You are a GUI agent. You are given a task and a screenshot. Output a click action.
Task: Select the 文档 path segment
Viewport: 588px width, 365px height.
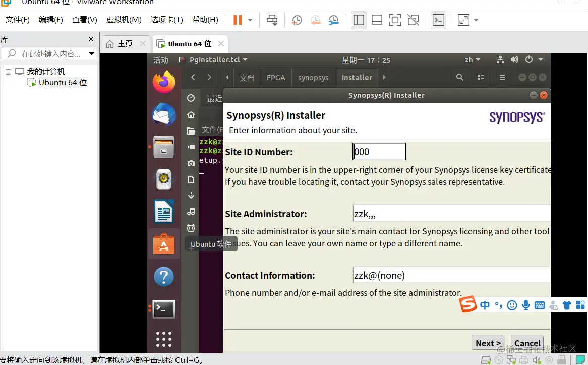[x=247, y=78]
